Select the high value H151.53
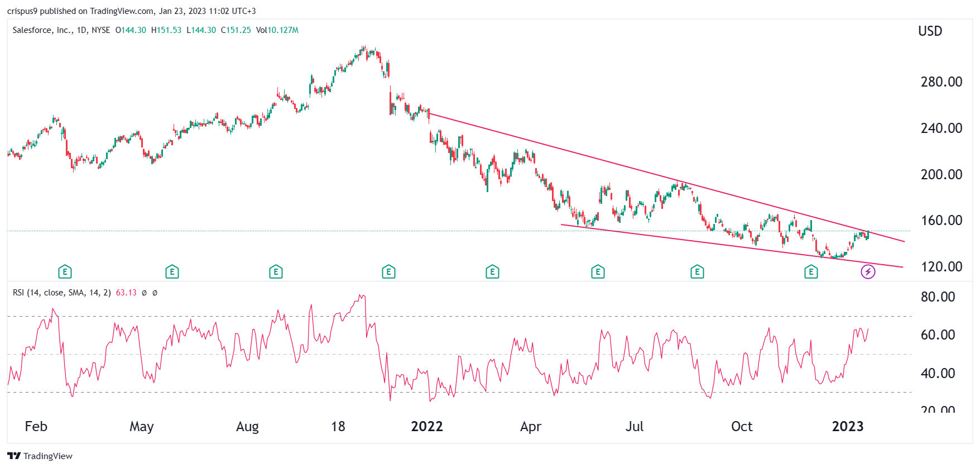The image size is (980, 468). (166, 30)
